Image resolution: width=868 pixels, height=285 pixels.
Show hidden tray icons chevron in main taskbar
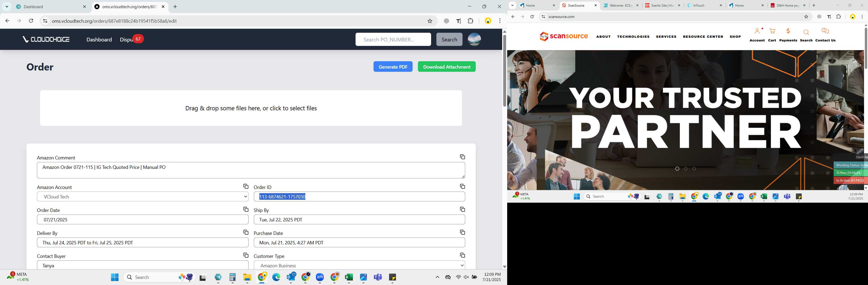437,277
